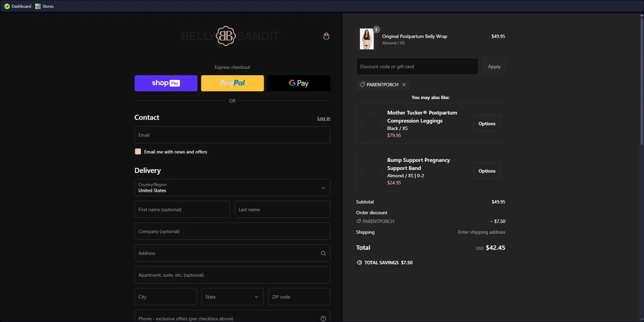Click the Belly Bandit logo
The width and height of the screenshot is (644, 322).
(x=231, y=36)
